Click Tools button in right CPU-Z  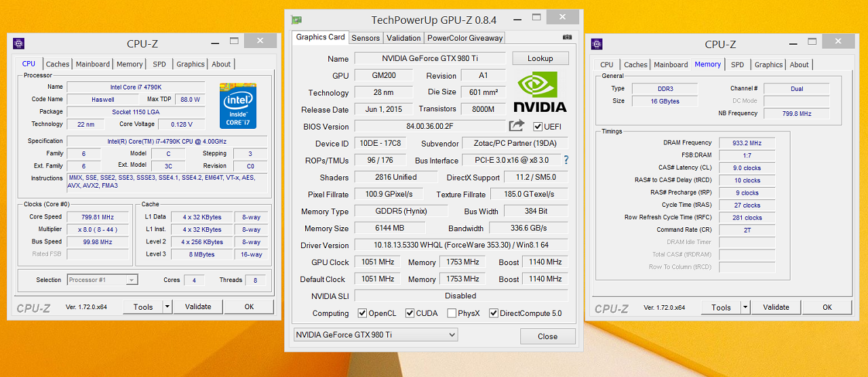click(721, 307)
